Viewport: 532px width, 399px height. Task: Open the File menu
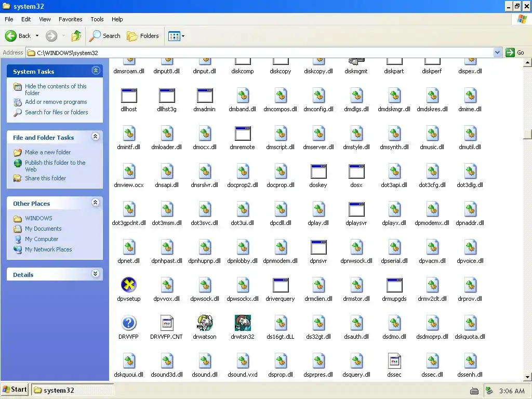9,19
